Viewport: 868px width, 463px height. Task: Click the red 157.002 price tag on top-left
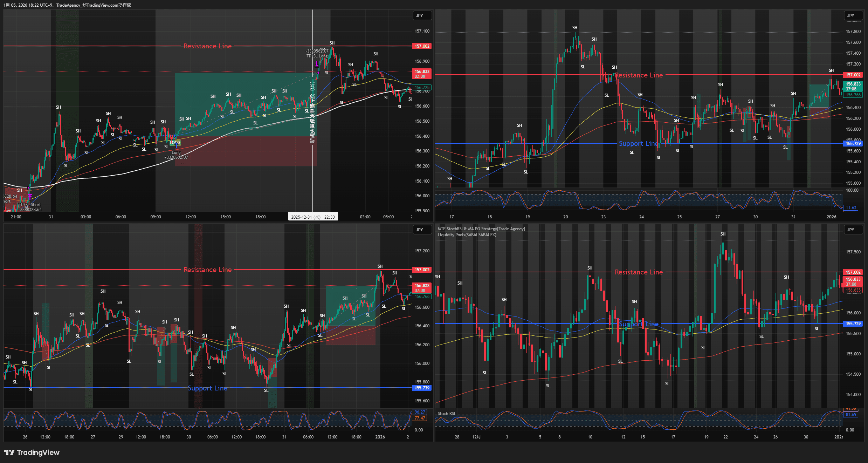coord(422,46)
